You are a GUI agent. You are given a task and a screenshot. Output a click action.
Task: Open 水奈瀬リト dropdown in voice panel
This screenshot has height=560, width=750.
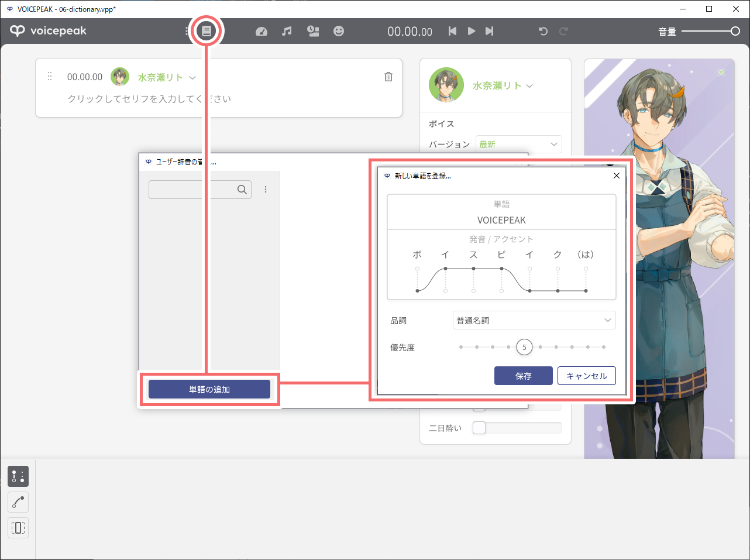pyautogui.click(x=503, y=85)
